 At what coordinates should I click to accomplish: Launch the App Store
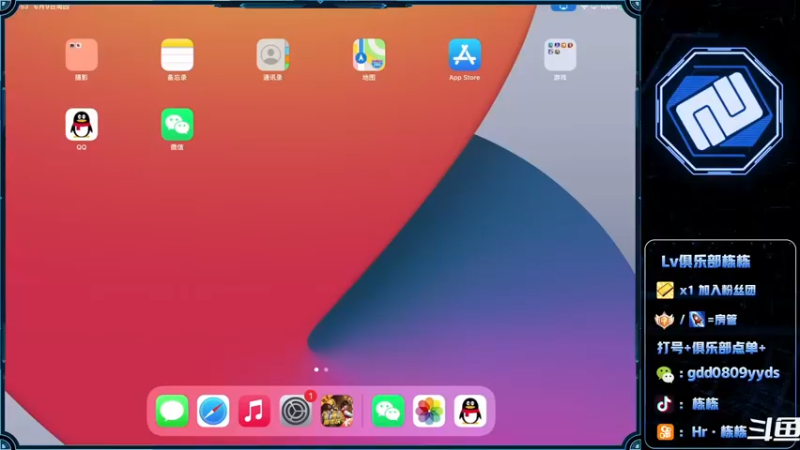point(464,55)
